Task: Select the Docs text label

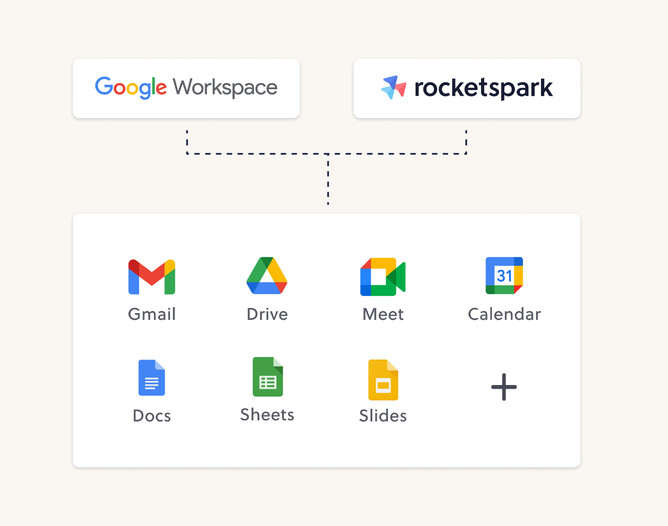Action: point(152,416)
